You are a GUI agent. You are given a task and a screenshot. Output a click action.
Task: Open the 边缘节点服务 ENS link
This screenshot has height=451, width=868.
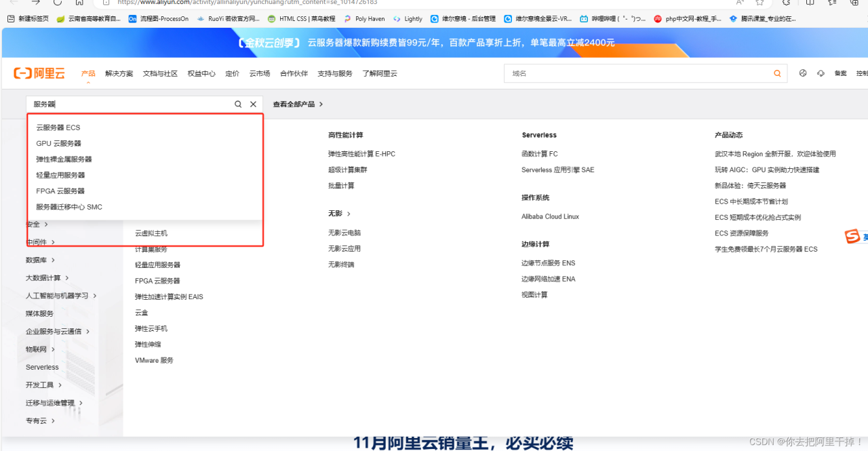[548, 263]
